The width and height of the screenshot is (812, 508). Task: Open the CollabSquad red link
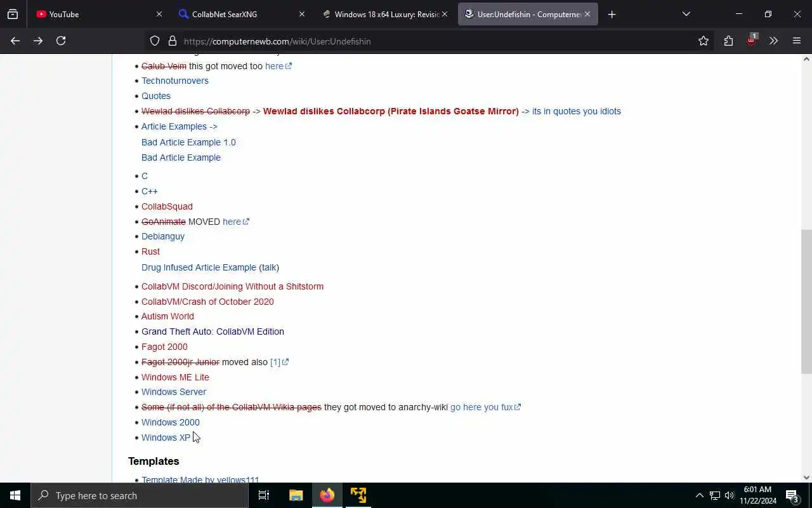[167, 206]
